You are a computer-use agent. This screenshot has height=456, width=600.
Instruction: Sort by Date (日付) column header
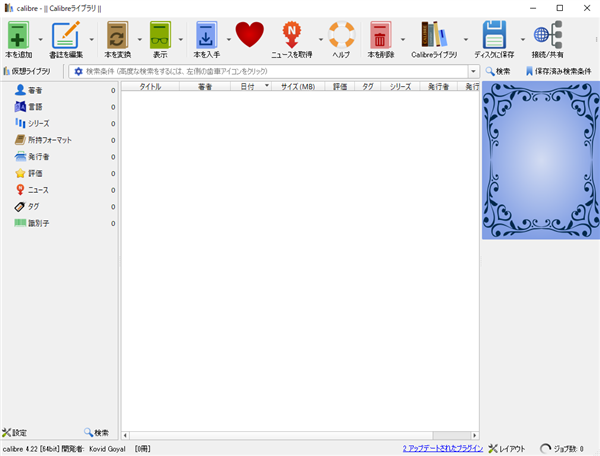251,87
